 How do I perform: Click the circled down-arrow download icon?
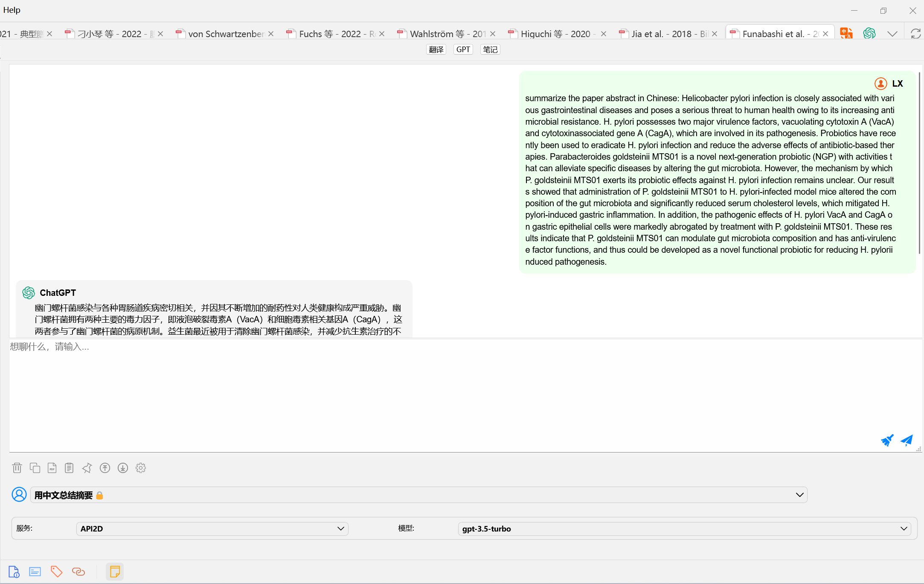pyautogui.click(x=123, y=468)
